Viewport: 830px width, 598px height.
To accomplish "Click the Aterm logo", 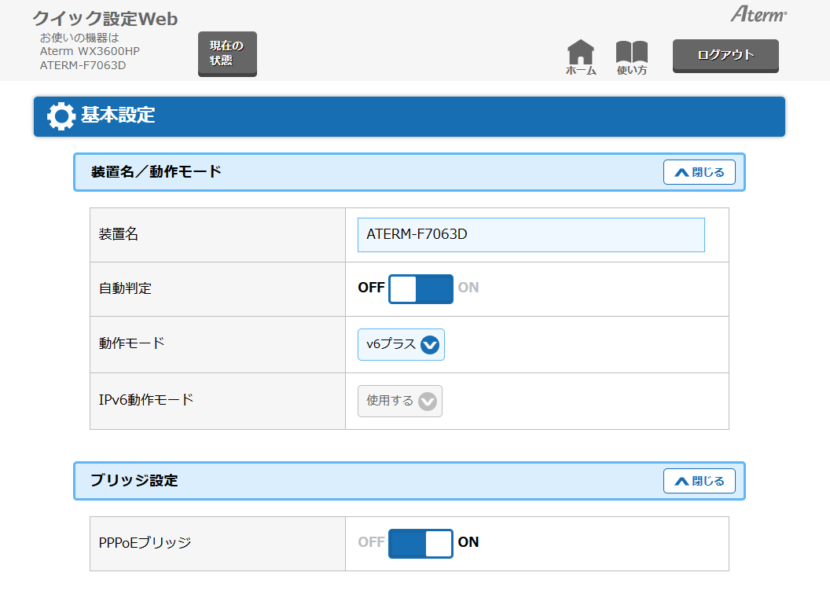I will tap(758, 15).
